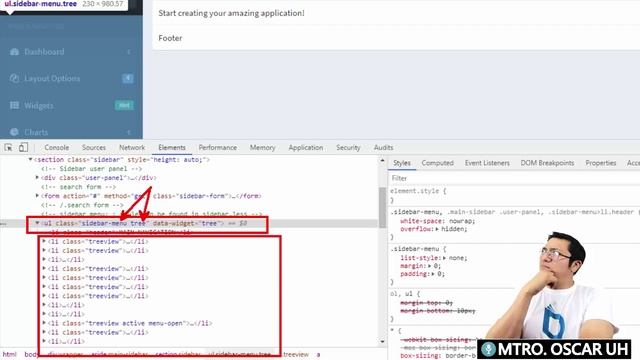Expand the div class user-panel node
This screenshot has width=640, height=360.
(37, 178)
